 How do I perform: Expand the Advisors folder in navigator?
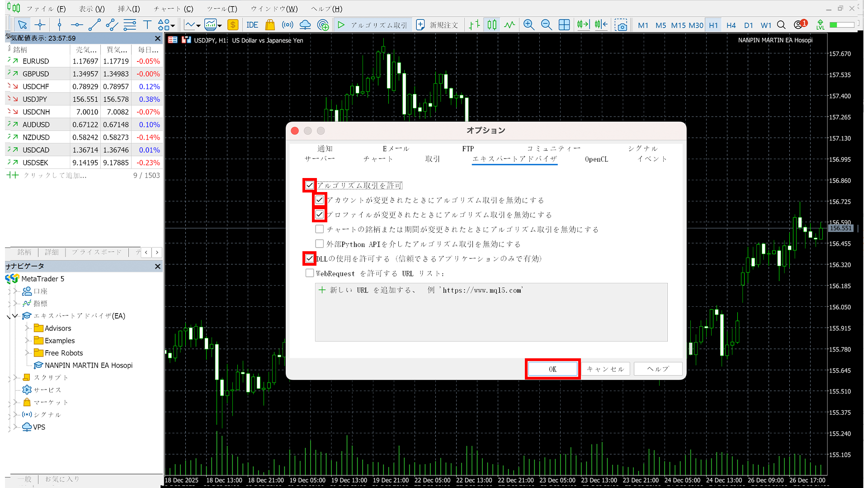(28, 328)
